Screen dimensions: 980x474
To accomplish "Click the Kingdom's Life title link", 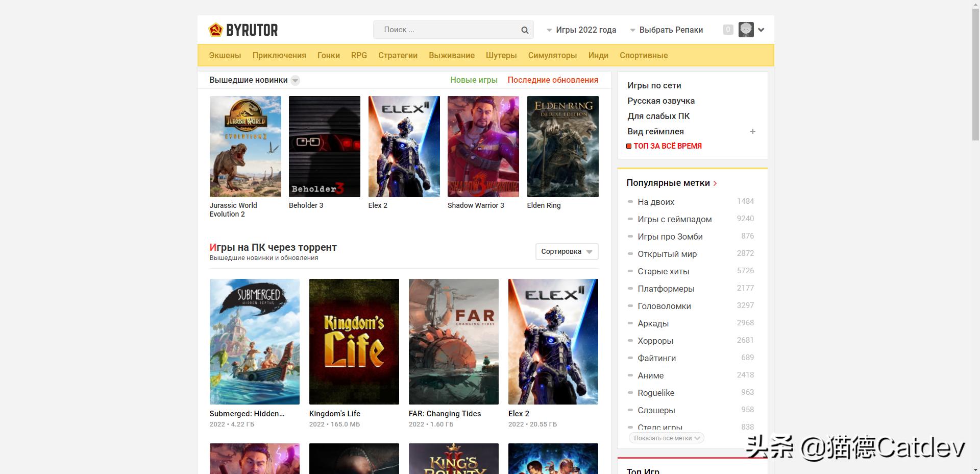I will pos(334,414).
